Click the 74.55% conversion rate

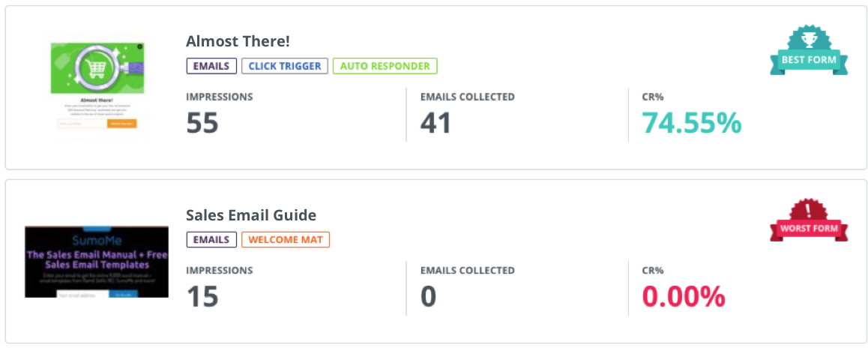[x=692, y=124]
